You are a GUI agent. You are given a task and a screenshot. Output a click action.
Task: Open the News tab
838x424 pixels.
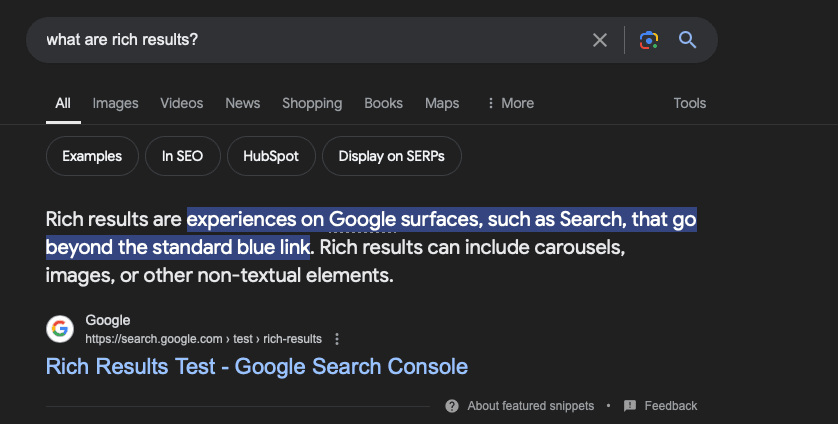tap(242, 103)
